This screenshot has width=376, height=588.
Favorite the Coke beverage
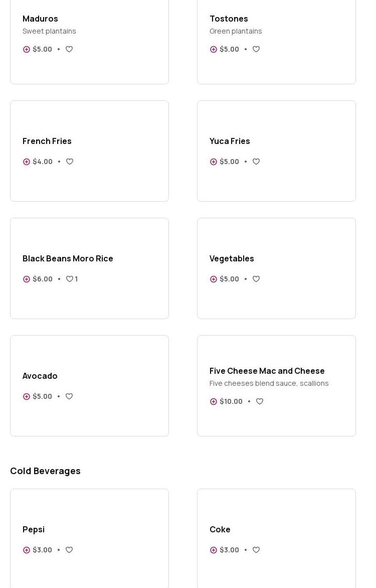[256, 550]
